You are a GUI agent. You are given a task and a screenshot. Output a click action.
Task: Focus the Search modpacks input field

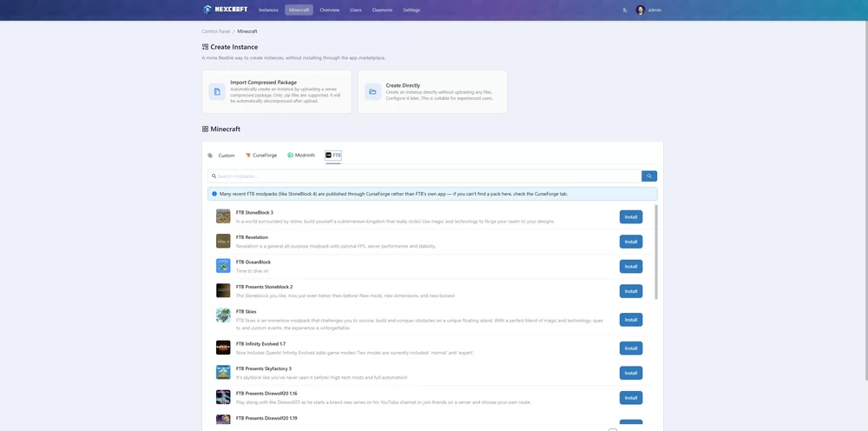424,176
